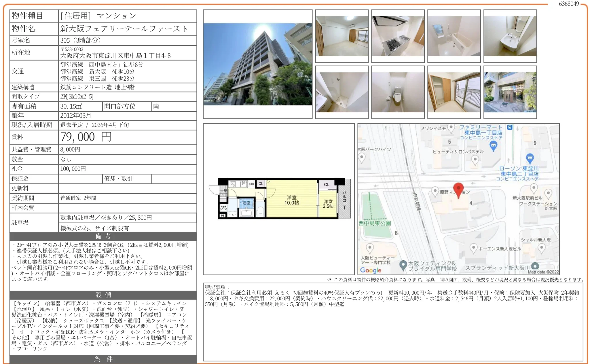Click the 原野マンション map pin

click(435, 191)
